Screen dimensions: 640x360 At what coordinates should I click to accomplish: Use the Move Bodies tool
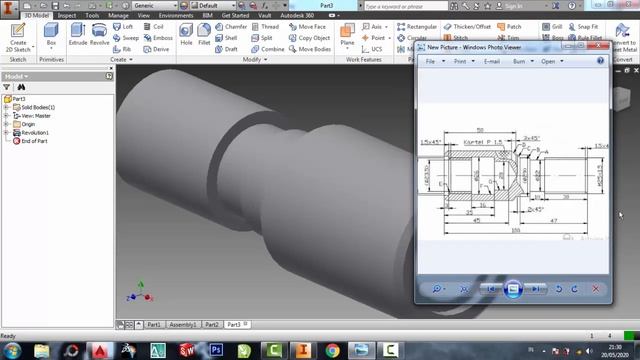[x=309, y=49]
